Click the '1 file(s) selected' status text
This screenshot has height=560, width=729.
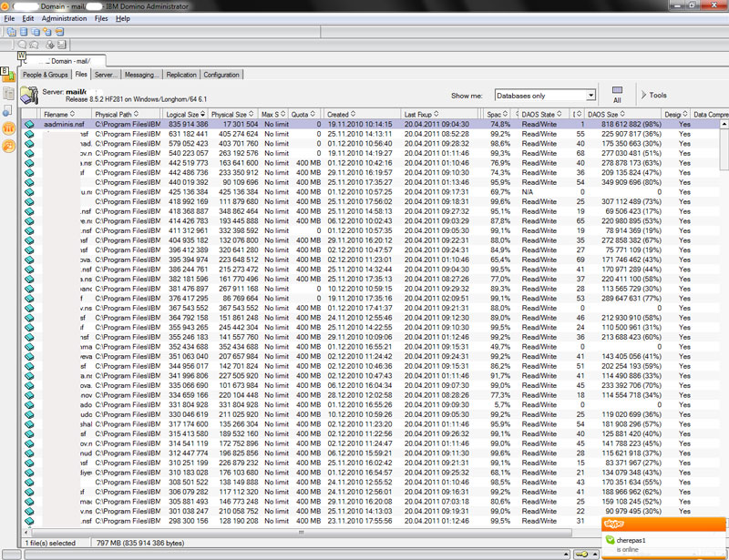pyautogui.click(x=50, y=544)
